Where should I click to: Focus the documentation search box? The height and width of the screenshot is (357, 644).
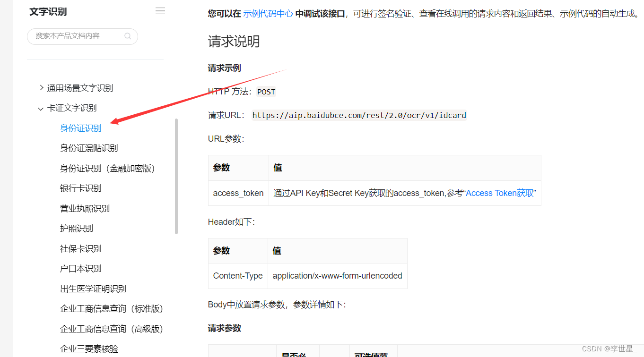[82, 36]
